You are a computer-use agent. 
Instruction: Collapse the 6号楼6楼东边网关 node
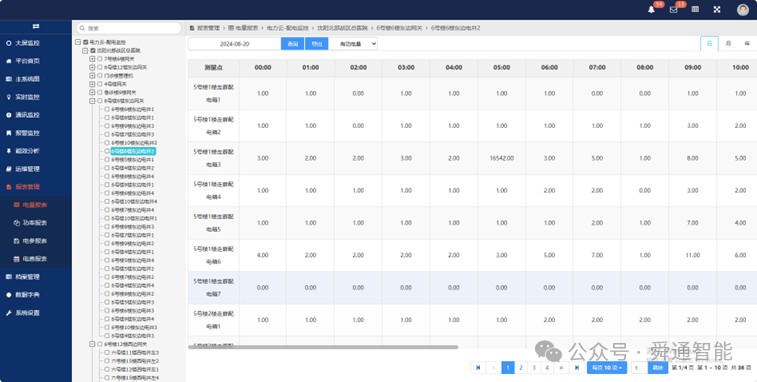pyautogui.click(x=92, y=101)
